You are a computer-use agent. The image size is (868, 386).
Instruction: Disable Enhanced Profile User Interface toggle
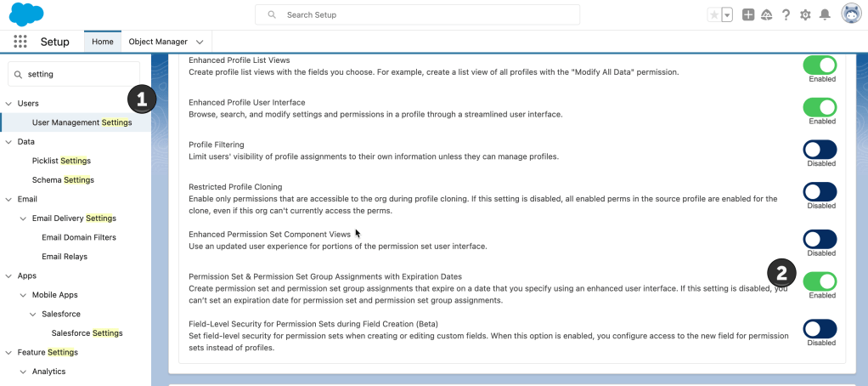point(820,107)
